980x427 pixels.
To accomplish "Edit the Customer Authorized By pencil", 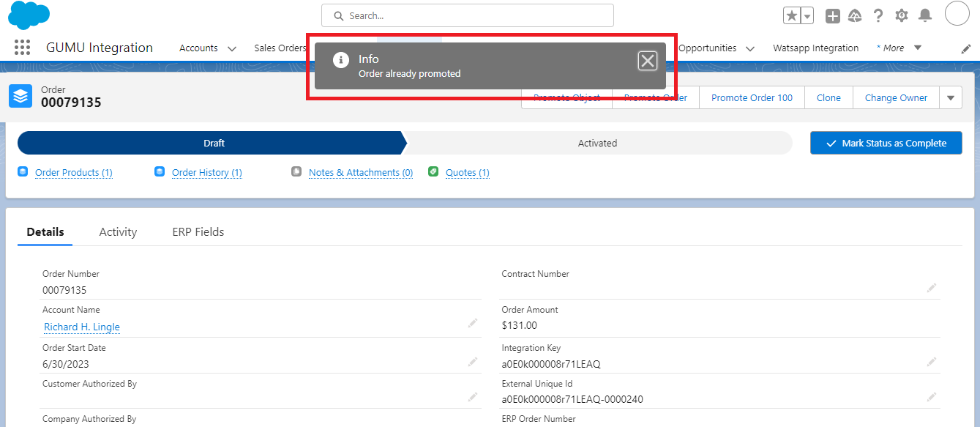I will [x=473, y=397].
